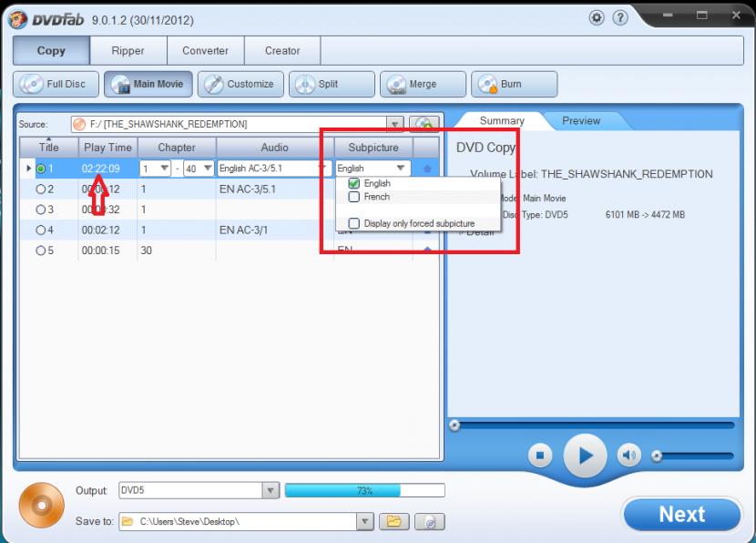The height and width of the screenshot is (543, 756).
Task: Stop the preview playback
Action: tap(540, 456)
